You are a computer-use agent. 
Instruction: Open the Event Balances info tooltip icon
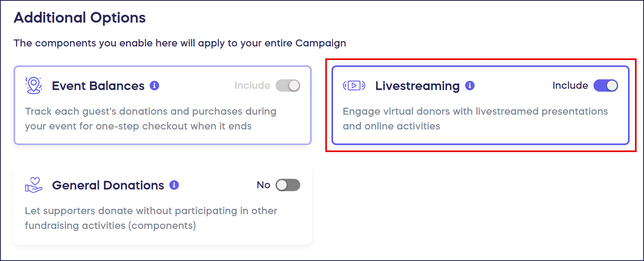click(154, 85)
